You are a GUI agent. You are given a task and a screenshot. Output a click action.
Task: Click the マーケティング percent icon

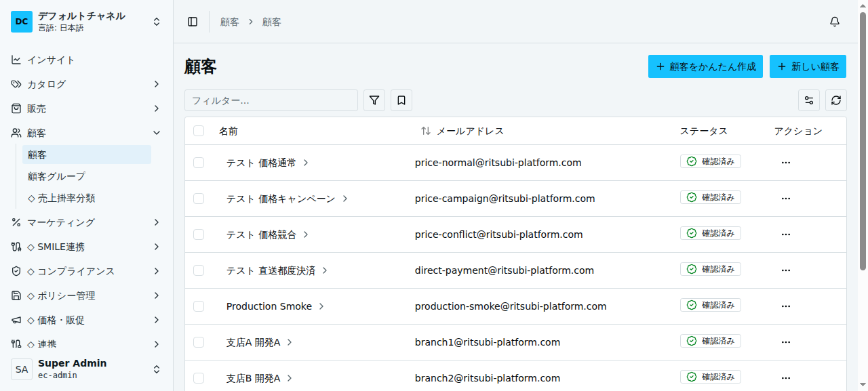tap(16, 222)
